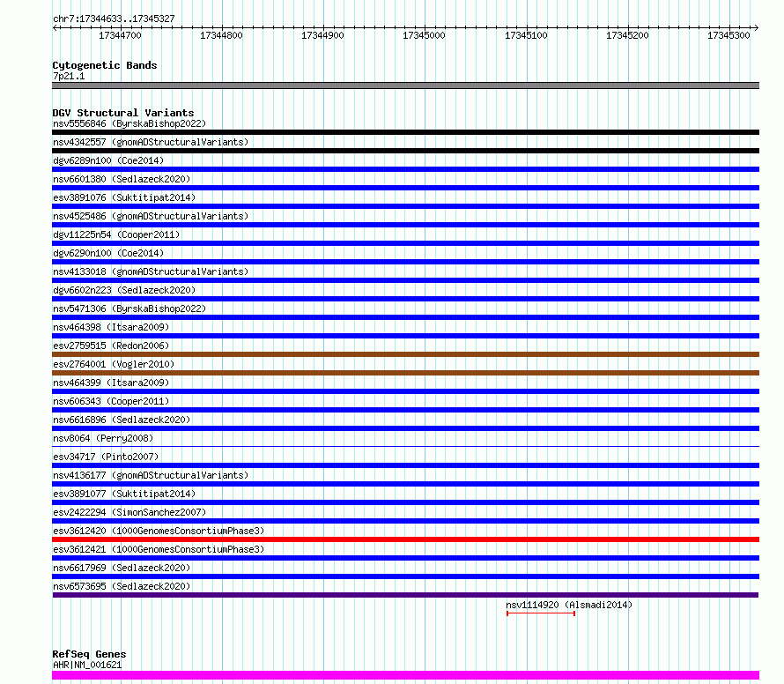Click ruler position 17345100
This screenshot has width=784, height=684.
(526, 35)
